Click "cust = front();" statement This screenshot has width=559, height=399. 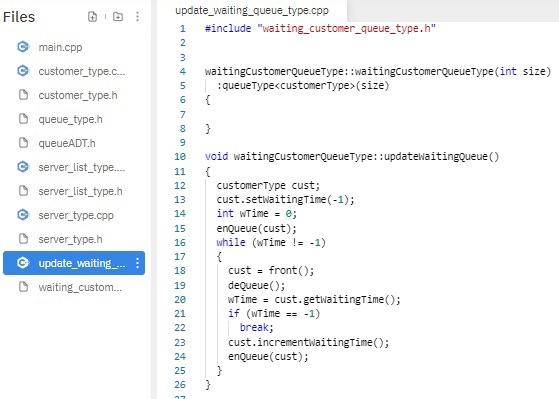[271, 271]
